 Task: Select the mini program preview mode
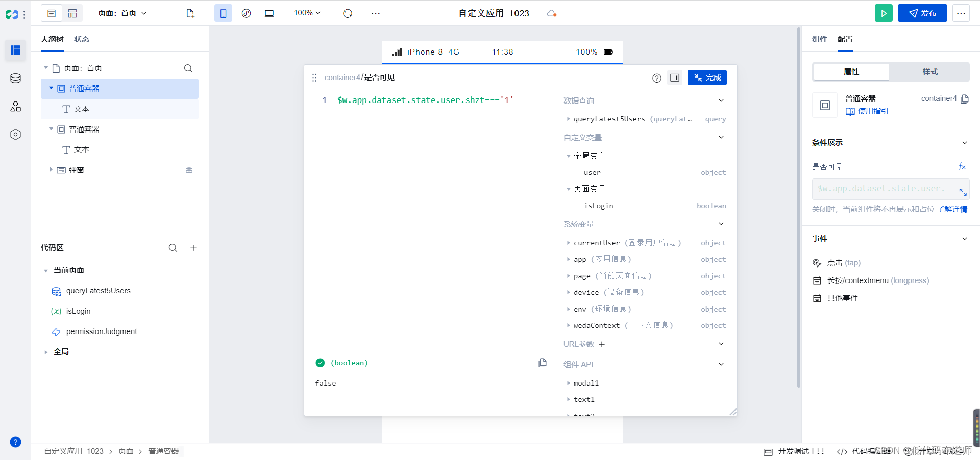246,13
